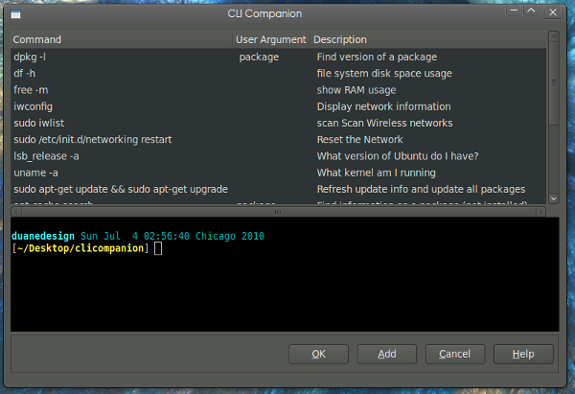575x394 pixels.
Task: Select the sudo apt-get update row
Action: [278, 189]
